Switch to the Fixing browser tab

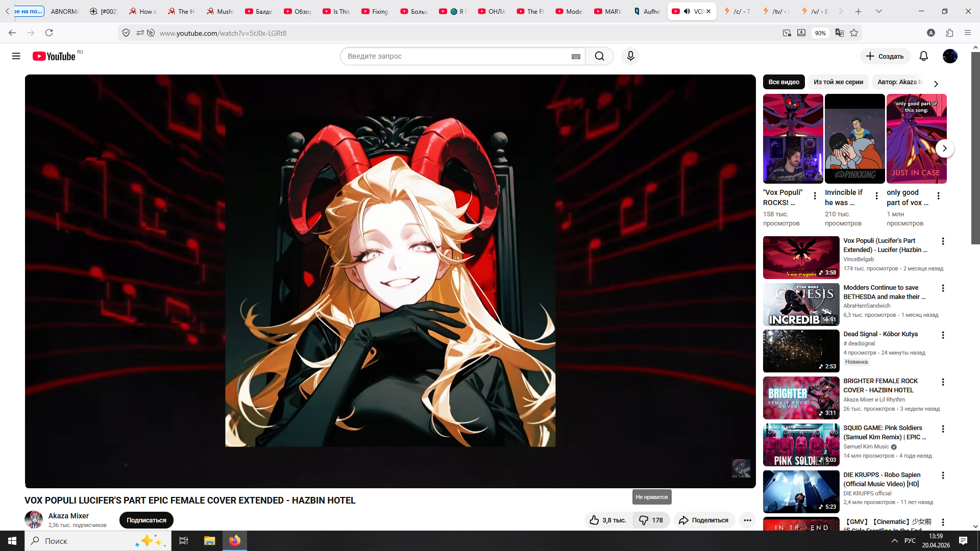point(375,11)
